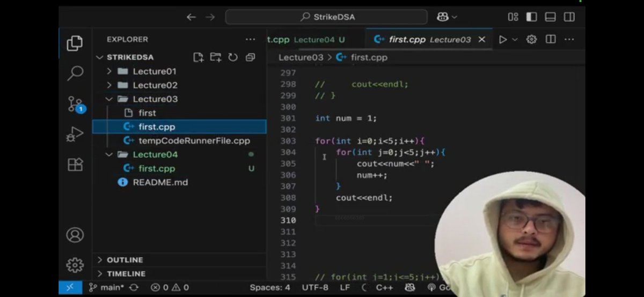Screen dimensions: 644x297
Task: Expand the OUTLINE section
Action: tap(179, 260)
